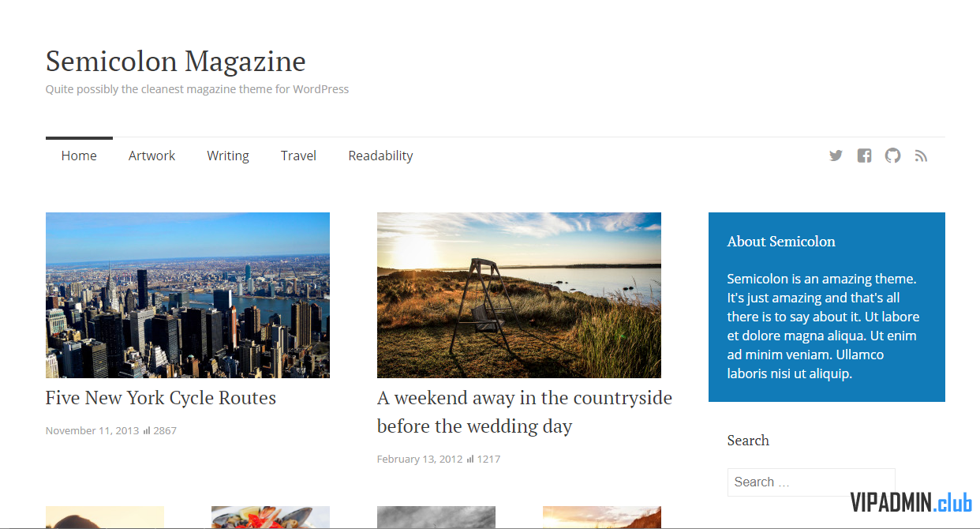Open the Five New York Cycle Routes post title
The height and width of the screenshot is (529, 980).
pos(161,398)
